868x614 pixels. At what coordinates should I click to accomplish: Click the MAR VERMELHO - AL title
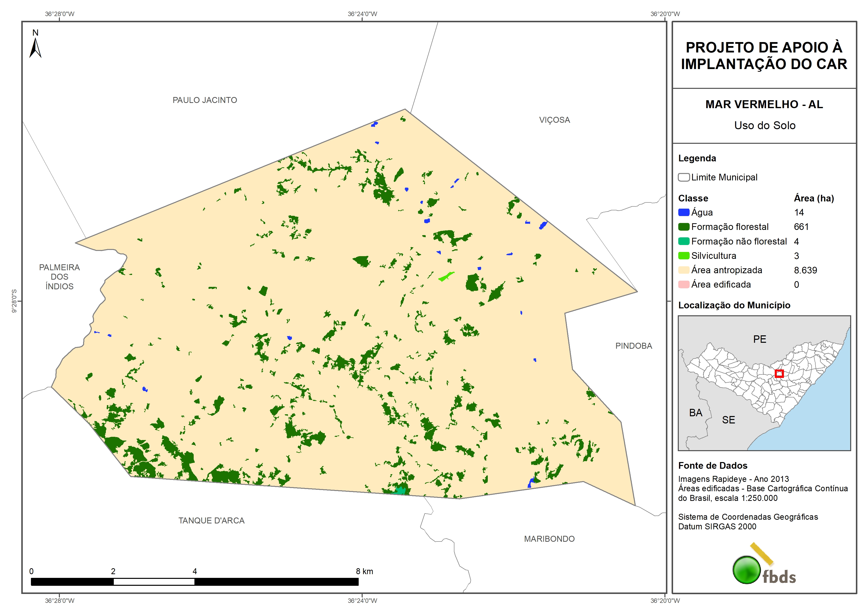point(764,104)
